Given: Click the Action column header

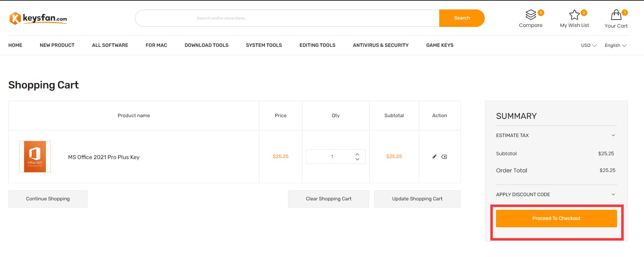Looking at the screenshot, I should tap(440, 115).
